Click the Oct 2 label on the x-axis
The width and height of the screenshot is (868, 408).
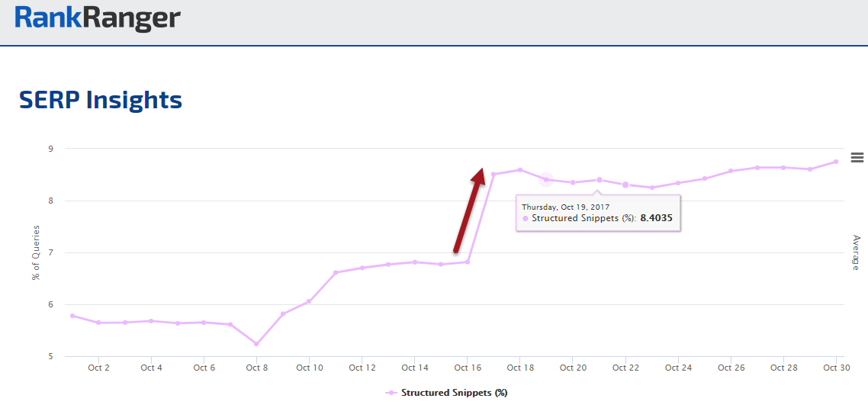click(x=98, y=368)
